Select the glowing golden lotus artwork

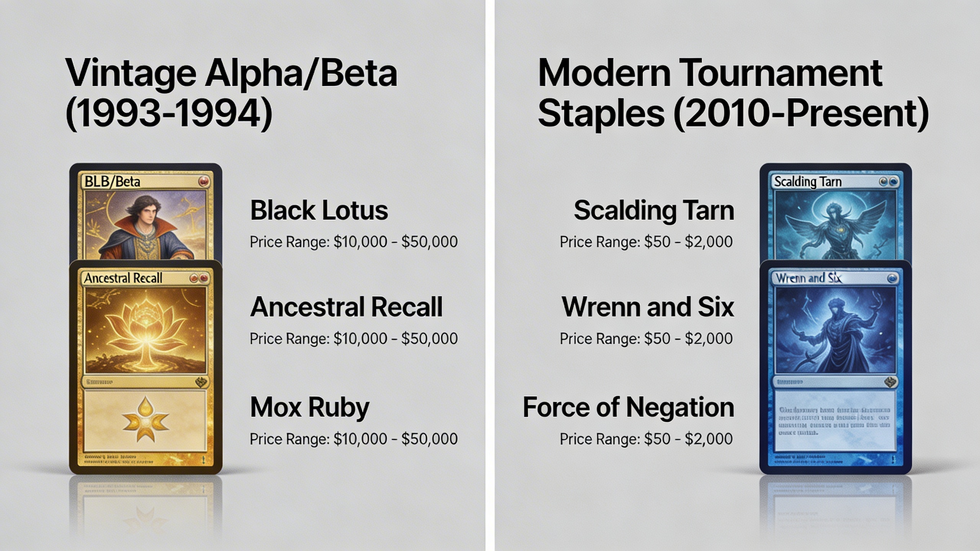(145, 330)
